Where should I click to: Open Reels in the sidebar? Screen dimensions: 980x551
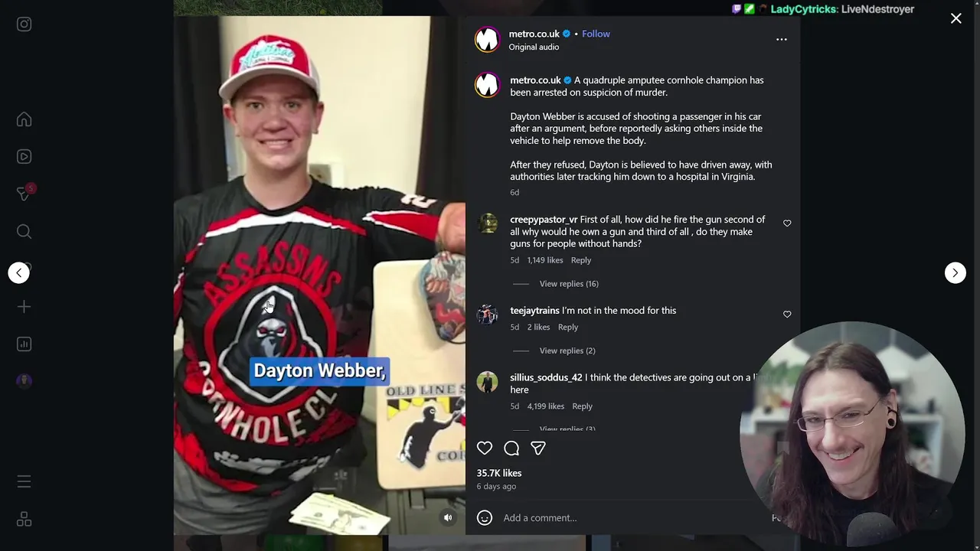click(x=24, y=157)
